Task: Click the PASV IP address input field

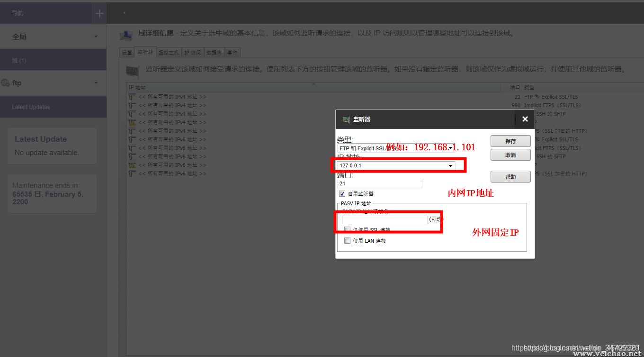Action: pos(385,219)
